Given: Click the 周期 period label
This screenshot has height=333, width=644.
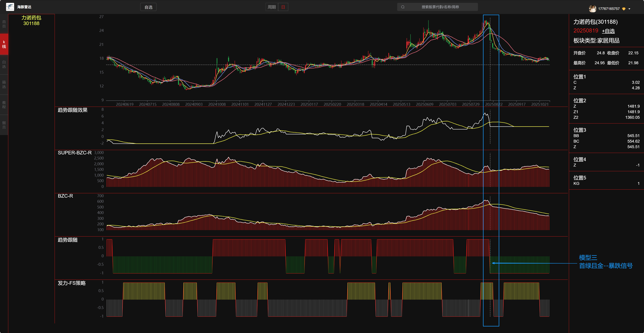Looking at the screenshot, I should [x=272, y=7].
